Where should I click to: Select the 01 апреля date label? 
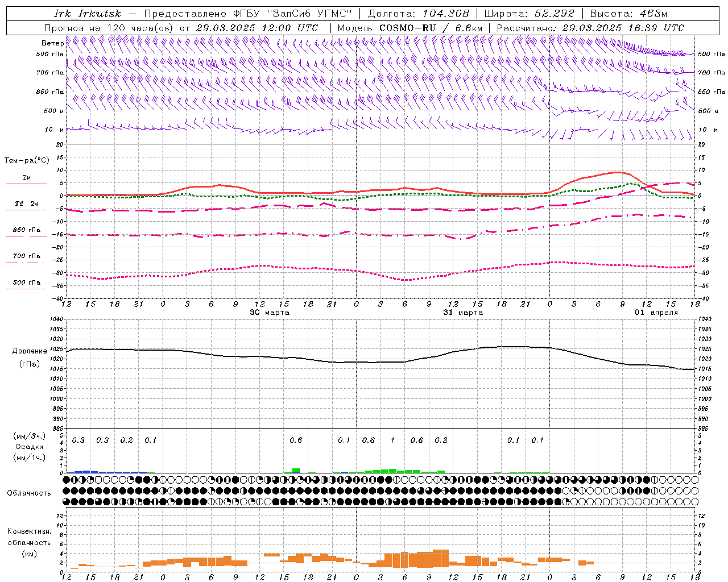click(656, 313)
